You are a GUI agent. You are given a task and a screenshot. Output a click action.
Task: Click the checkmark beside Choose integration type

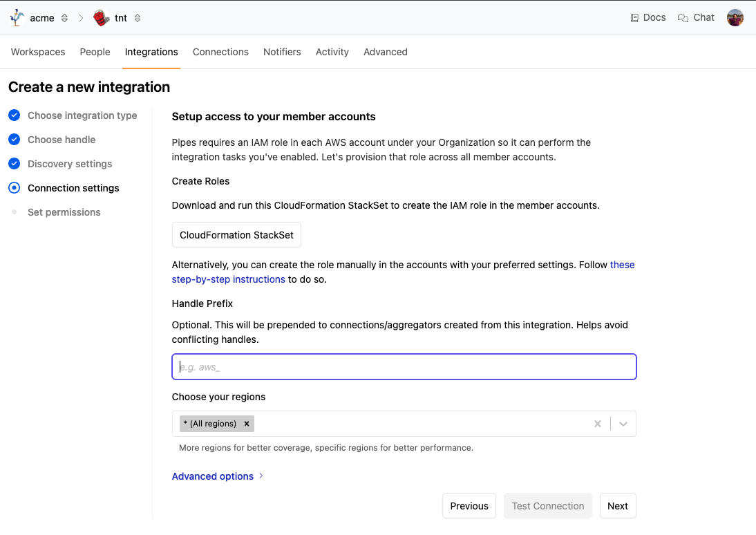click(14, 115)
